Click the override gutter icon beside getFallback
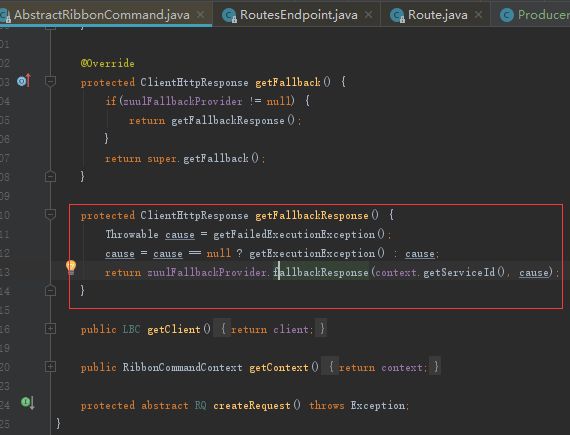This screenshot has height=435, width=570. click(x=24, y=81)
